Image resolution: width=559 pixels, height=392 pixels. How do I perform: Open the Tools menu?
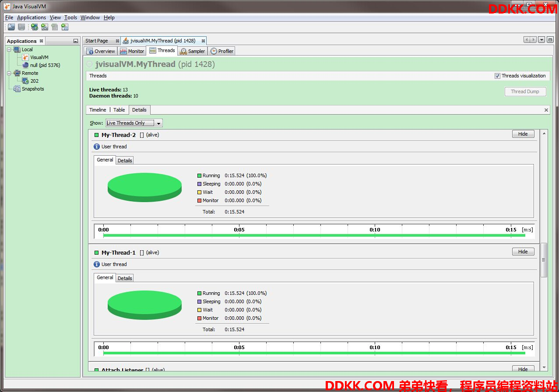pyautogui.click(x=70, y=17)
